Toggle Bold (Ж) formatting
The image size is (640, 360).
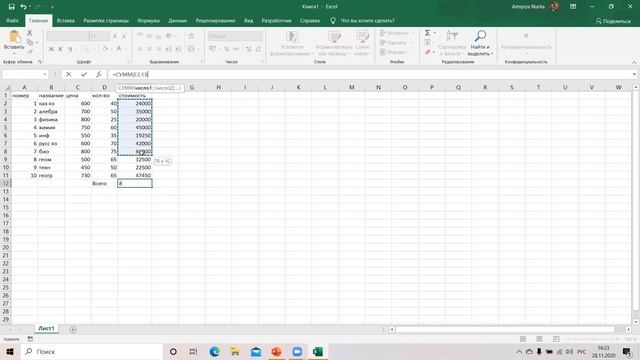51,49
